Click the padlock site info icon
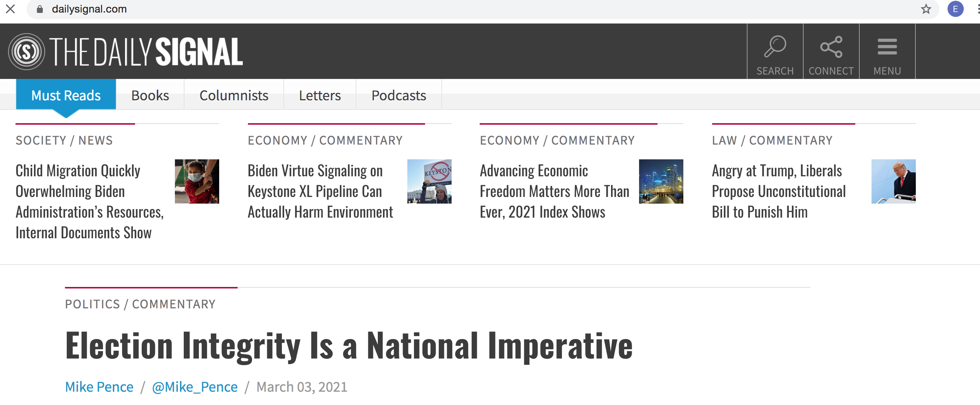 [39, 9]
